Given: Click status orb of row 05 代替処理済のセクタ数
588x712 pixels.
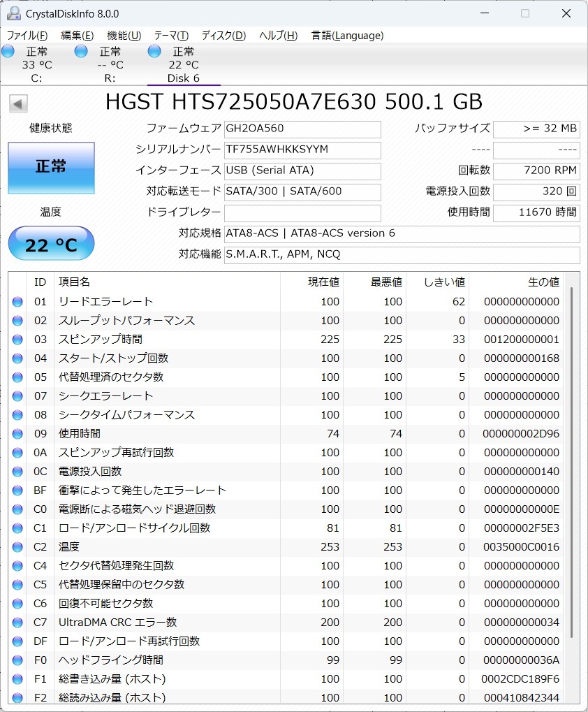Looking at the screenshot, I should [17, 377].
